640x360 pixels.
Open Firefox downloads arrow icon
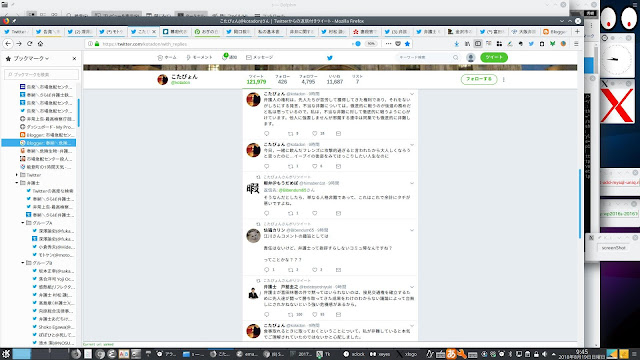457,44
